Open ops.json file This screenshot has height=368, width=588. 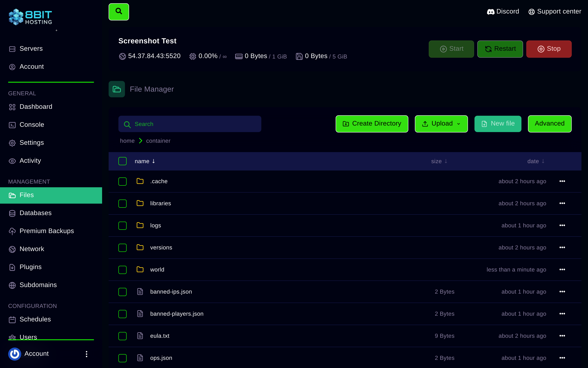[x=161, y=358]
